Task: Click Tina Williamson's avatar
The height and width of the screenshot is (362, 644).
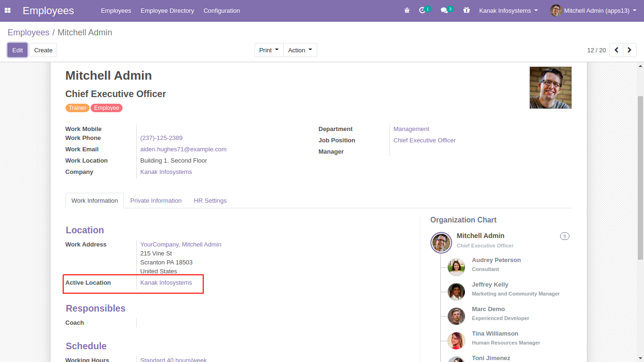Action: click(x=456, y=341)
